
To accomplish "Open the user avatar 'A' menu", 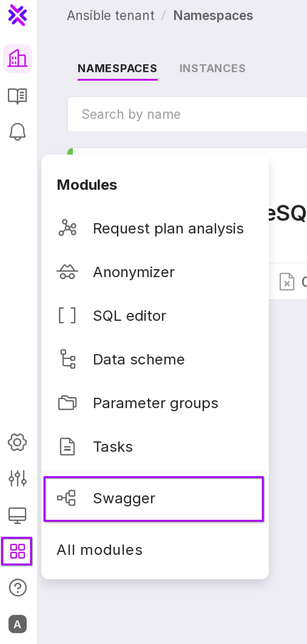I will pos(18,624).
